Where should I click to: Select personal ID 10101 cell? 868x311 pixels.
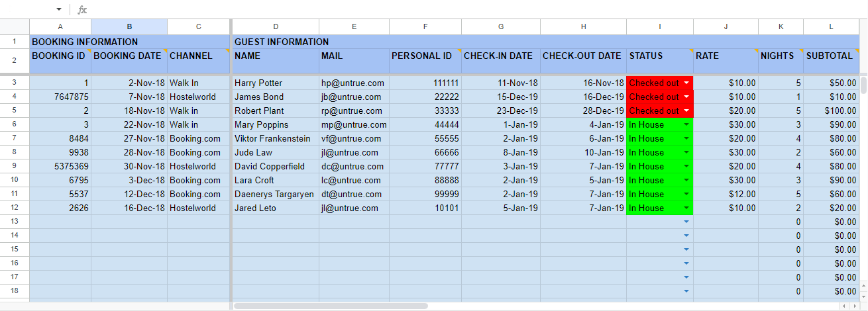pyautogui.click(x=425, y=208)
